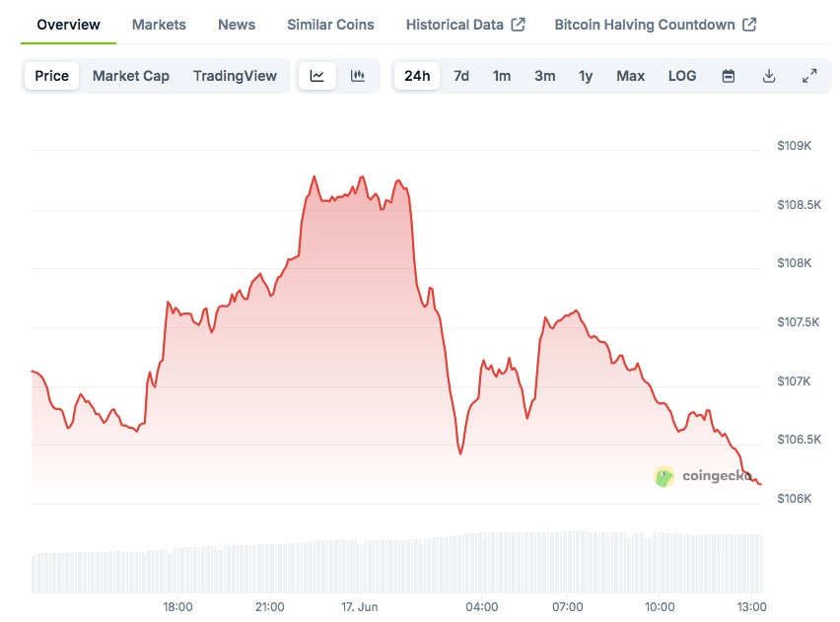This screenshot has height=622, width=840.
Task: Switch to line chart view icon
Action: [x=317, y=76]
